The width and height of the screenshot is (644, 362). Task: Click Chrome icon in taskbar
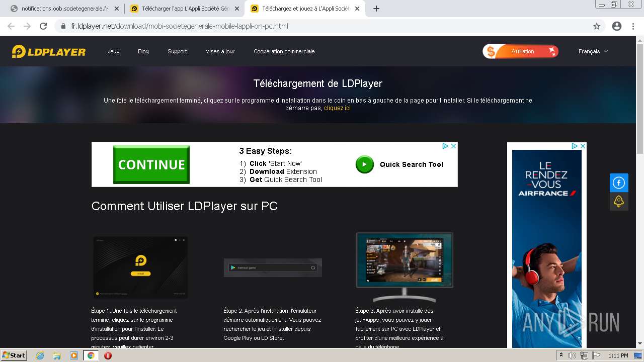click(91, 355)
